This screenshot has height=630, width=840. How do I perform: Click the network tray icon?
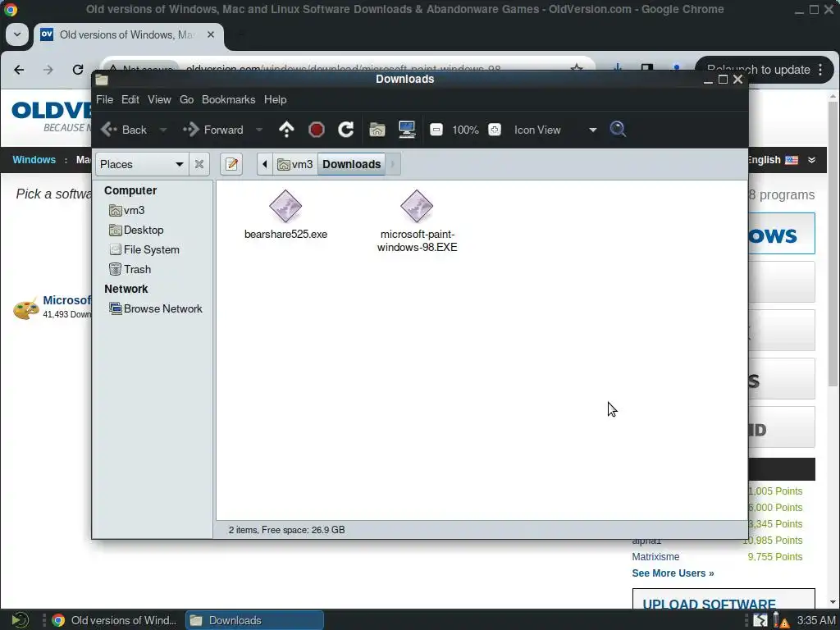coord(760,620)
